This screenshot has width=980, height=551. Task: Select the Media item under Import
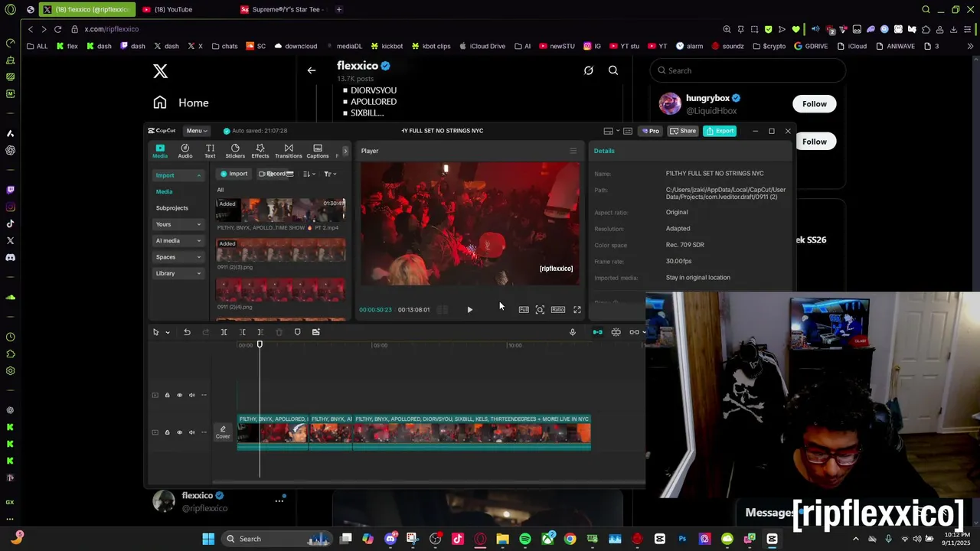tap(165, 191)
